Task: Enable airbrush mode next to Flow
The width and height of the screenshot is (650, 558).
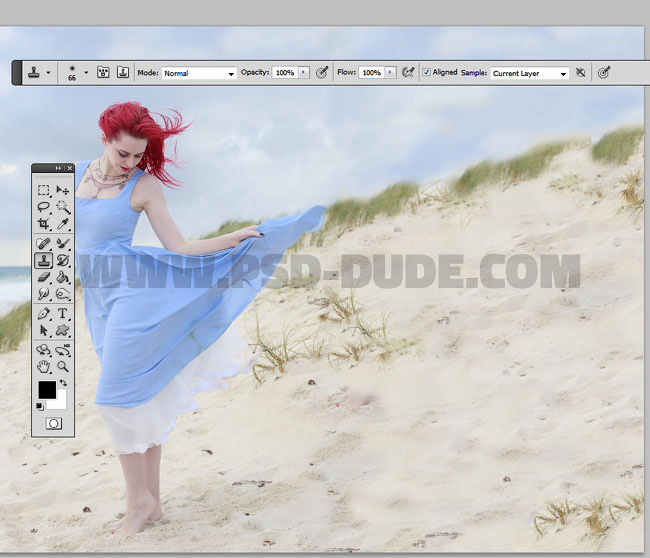Action: point(408,73)
